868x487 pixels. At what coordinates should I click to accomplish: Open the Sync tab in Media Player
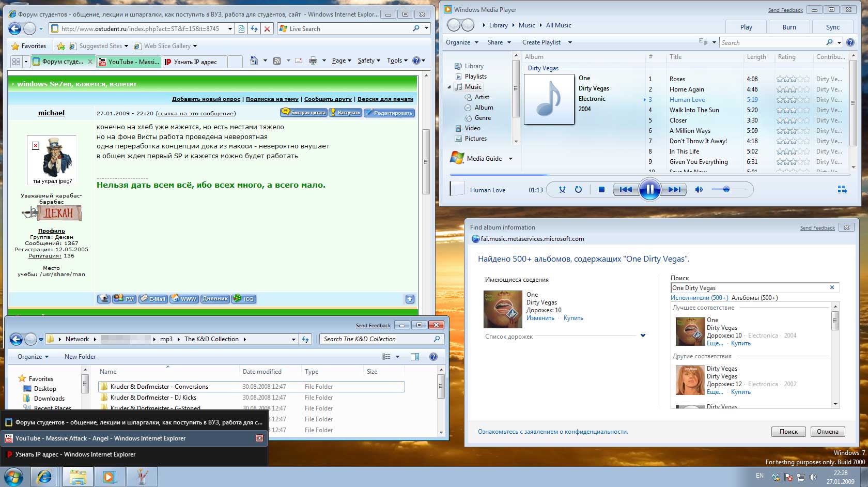[x=833, y=27]
